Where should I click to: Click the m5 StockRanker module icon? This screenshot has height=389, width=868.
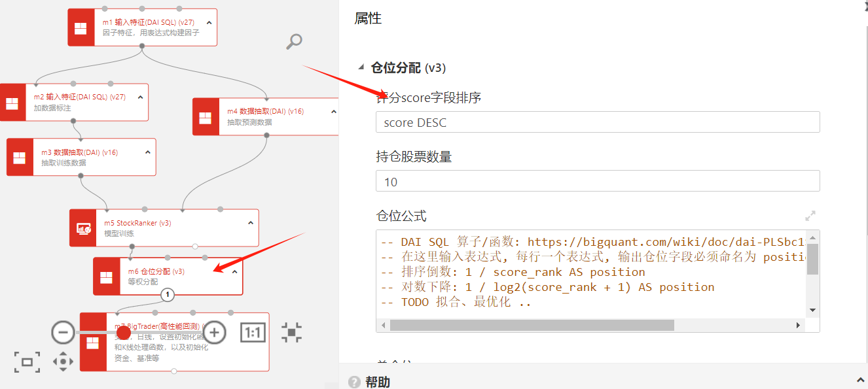[x=83, y=228]
